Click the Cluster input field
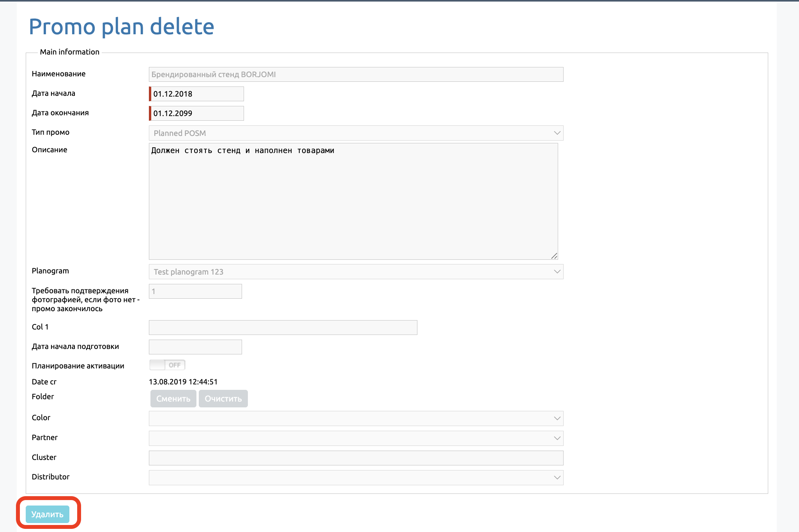The width and height of the screenshot is (799, 532). coord(355,458)
